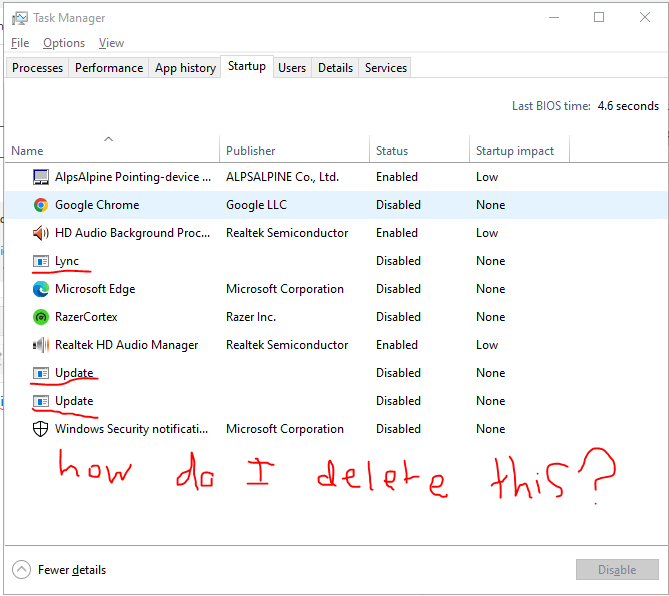Switch to the Services tab
Screen dimensions: 669x596
coord(386,68)
